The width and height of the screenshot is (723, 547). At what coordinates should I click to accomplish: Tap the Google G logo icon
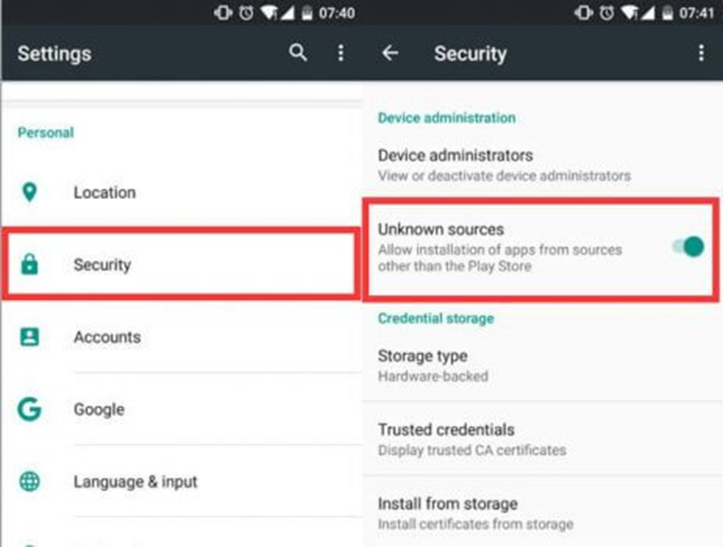(x=30, y=409)
